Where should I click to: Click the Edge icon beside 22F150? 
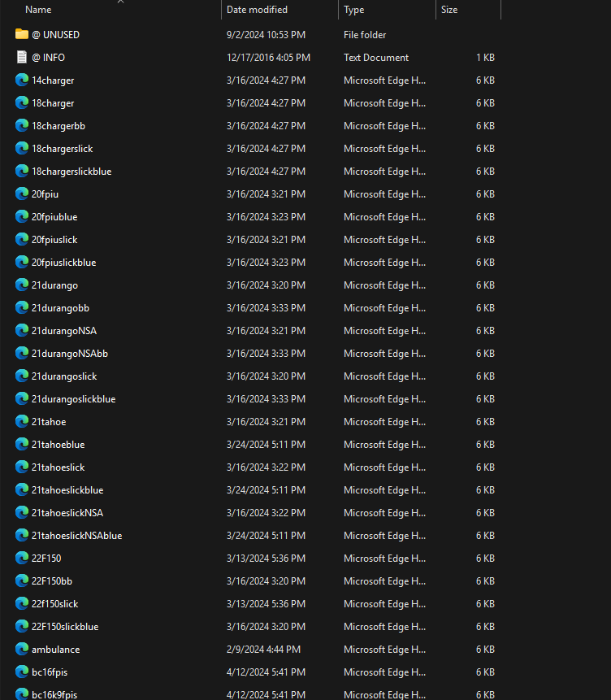21,558
